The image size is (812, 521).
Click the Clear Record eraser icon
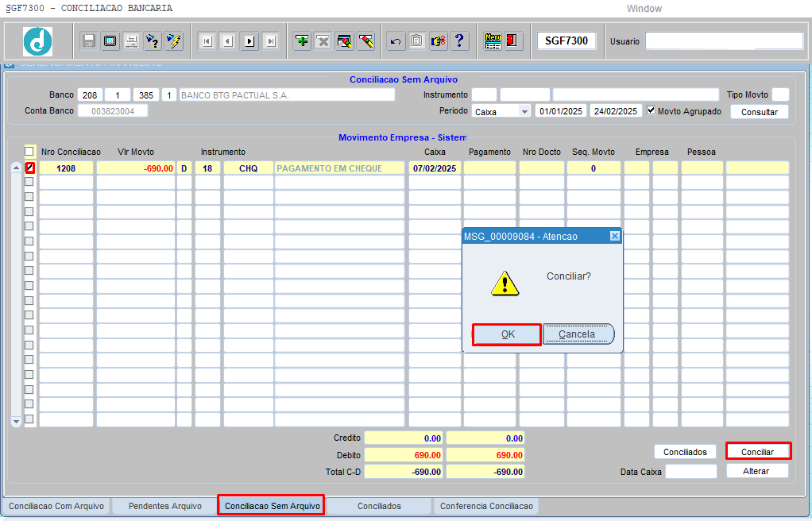point(366,41)
